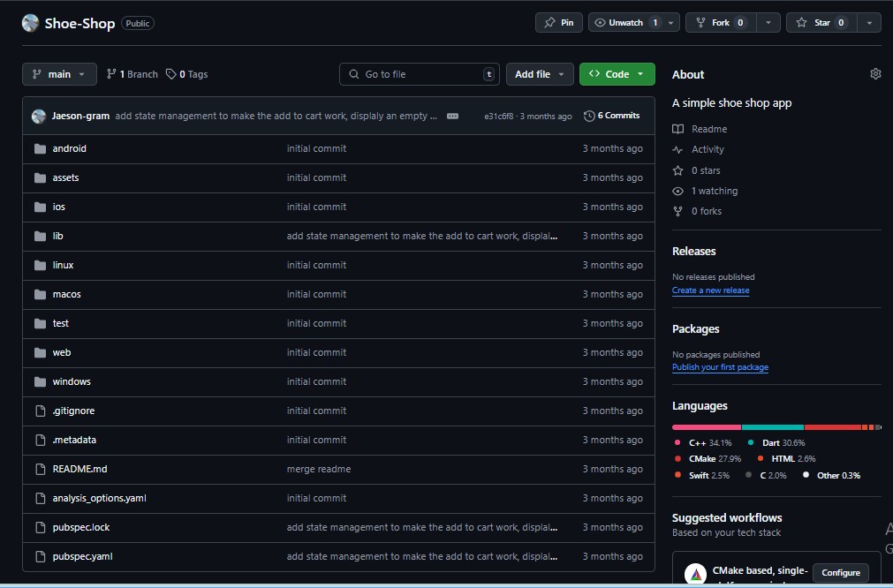Click the web folder icon
This screenshot has width=893, height=588.
click(x=40, y=352)
